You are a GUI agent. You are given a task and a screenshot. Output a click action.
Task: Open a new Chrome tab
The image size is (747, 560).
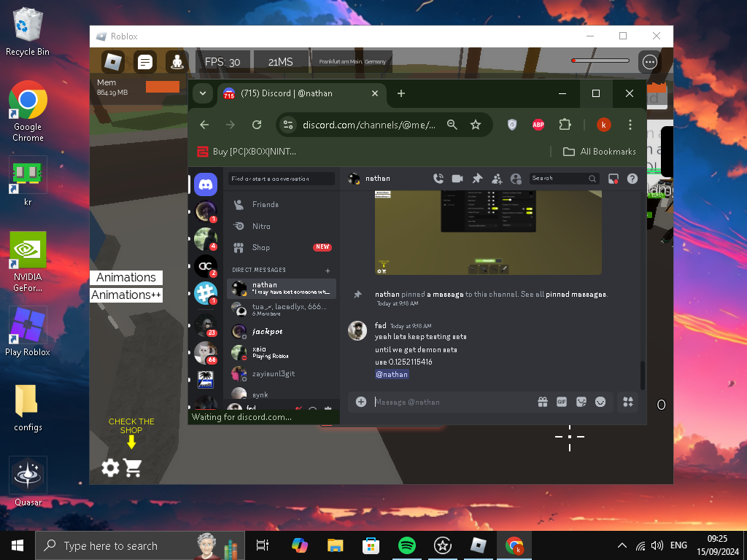pos(401,93)
